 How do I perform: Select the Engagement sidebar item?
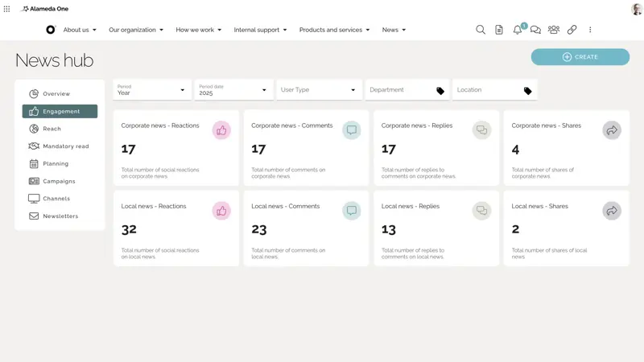click(x=60, y=111)
